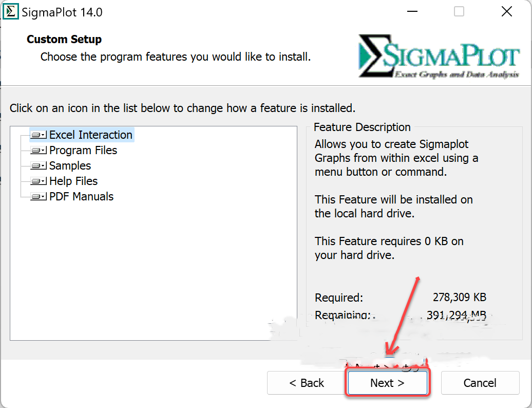Click the Help Files drive icon
The width and height of the screenshot is (532, 408).
pos(37,181)
